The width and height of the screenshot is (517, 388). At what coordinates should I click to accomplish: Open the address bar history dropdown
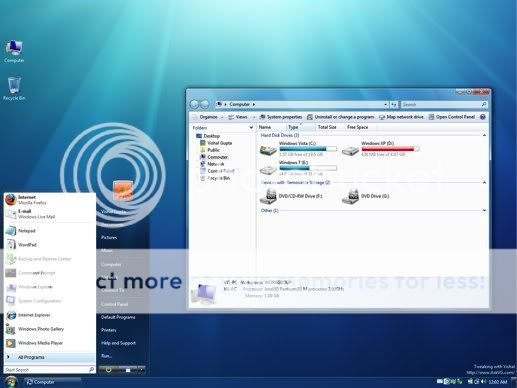pyautogui.click(x=385, y=104)
